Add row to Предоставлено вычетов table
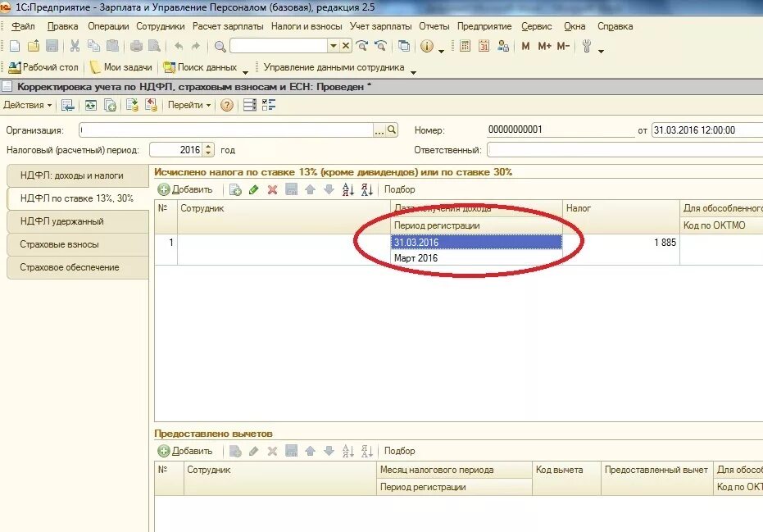Viewport: 763px width, 532px height. (185, 451)
